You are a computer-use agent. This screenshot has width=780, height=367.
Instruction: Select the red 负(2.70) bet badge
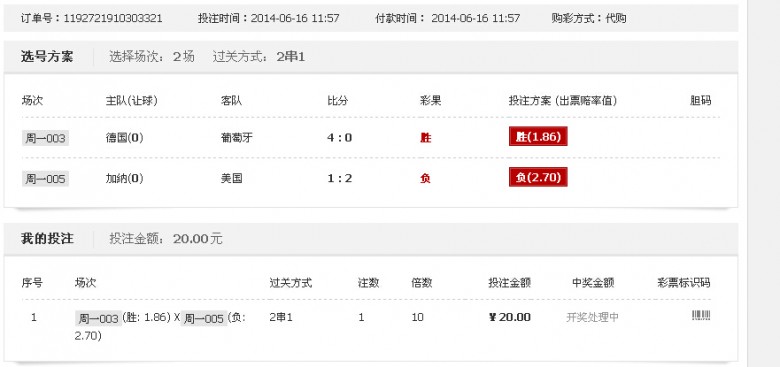(x=538, y=177)
